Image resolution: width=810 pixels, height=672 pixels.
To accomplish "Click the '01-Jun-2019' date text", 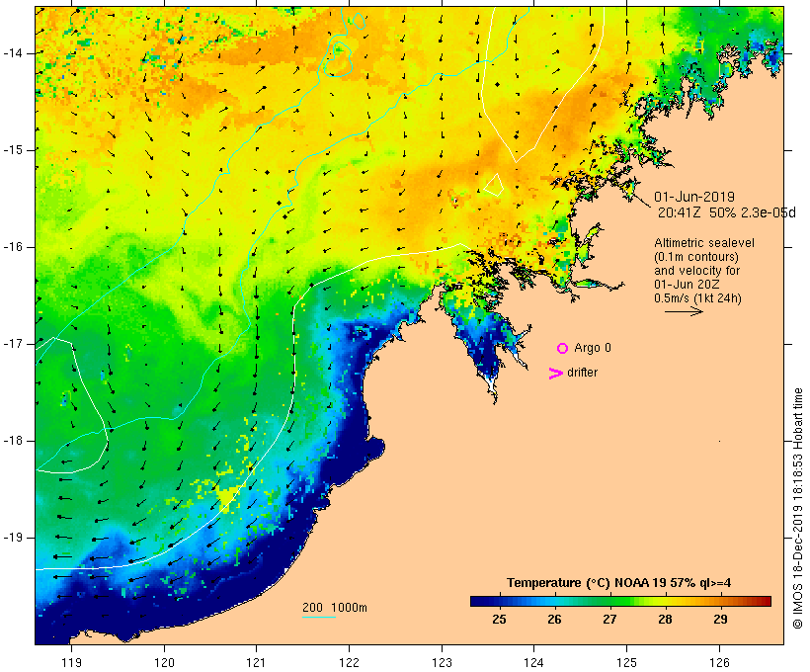I will [694, 197].
